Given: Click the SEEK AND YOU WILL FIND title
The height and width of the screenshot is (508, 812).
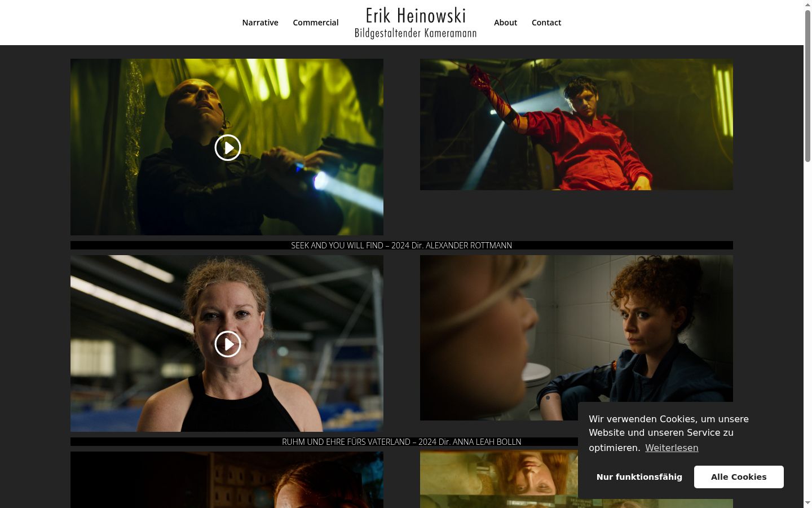Looking at the screenshot, I should pos(401,246).
